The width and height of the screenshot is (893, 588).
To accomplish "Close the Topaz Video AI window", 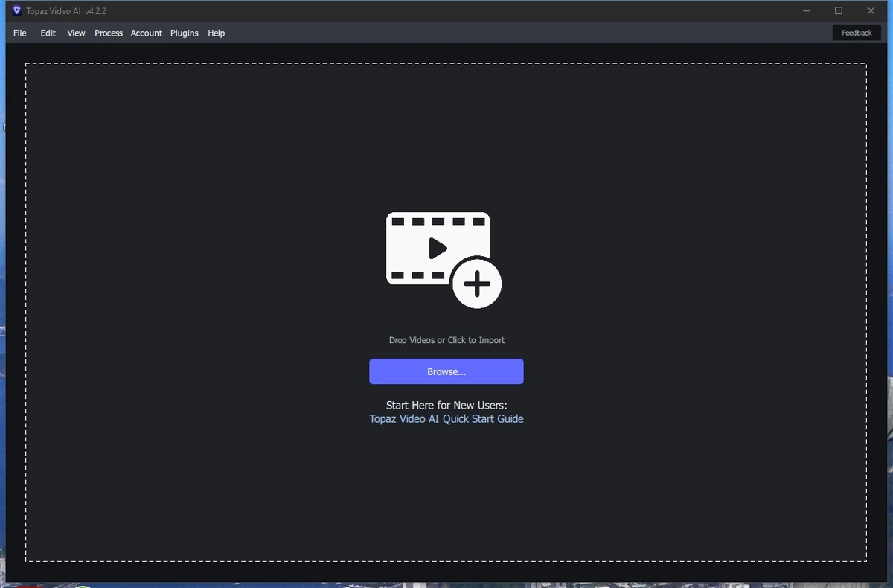I will (x=871, y=11).
